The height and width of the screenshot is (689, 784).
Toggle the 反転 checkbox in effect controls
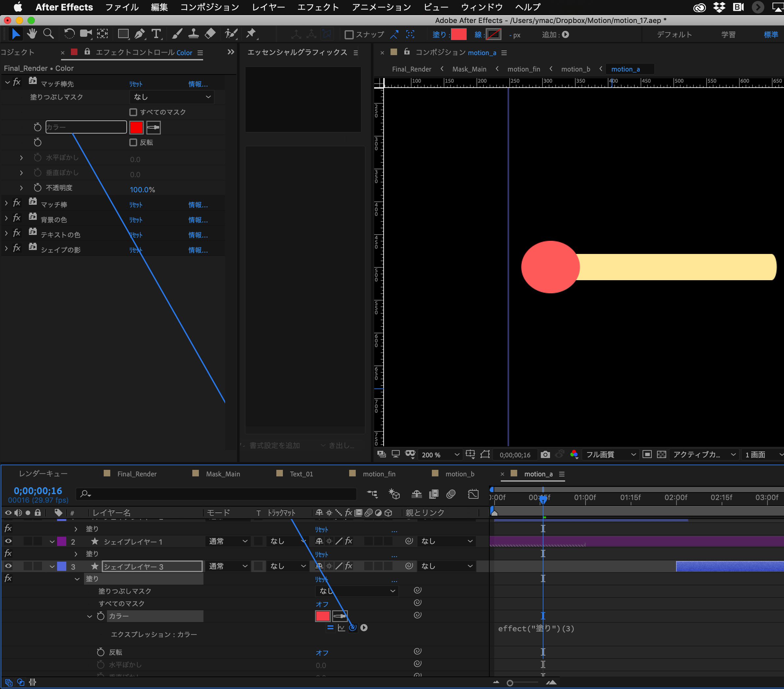[x=133, y=142]
